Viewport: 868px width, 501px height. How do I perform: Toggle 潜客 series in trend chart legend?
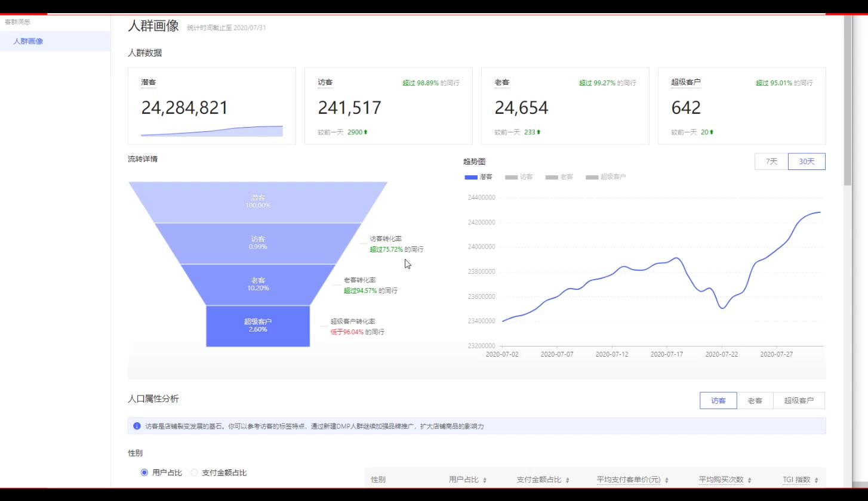pos(478,177)
